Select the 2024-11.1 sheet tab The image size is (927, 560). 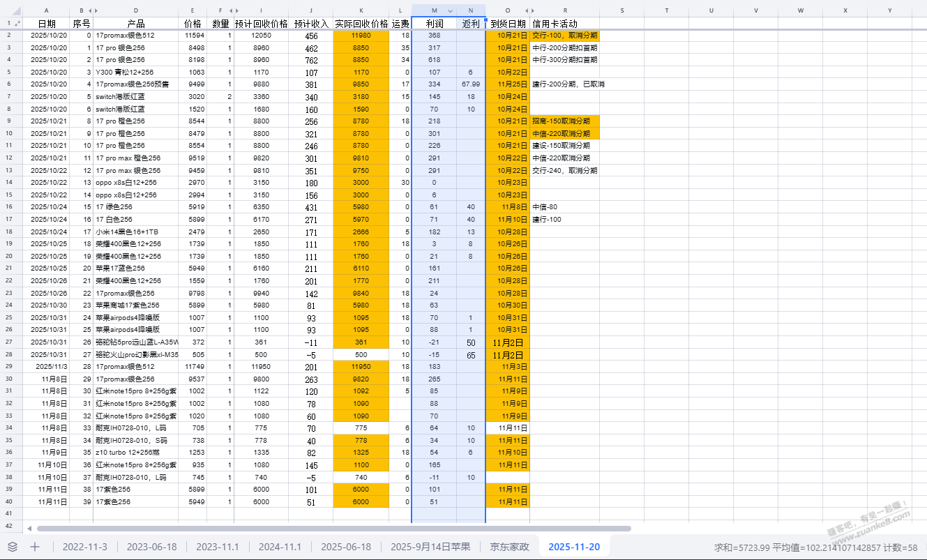280,547
